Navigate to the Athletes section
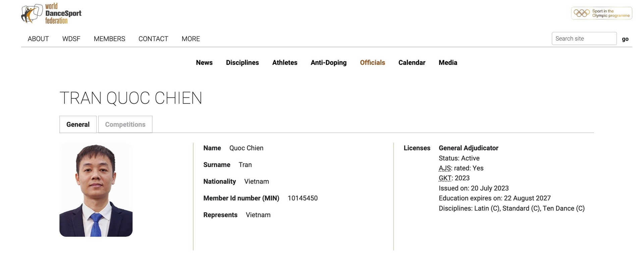644x276 pixels. [x=284, y=62]
